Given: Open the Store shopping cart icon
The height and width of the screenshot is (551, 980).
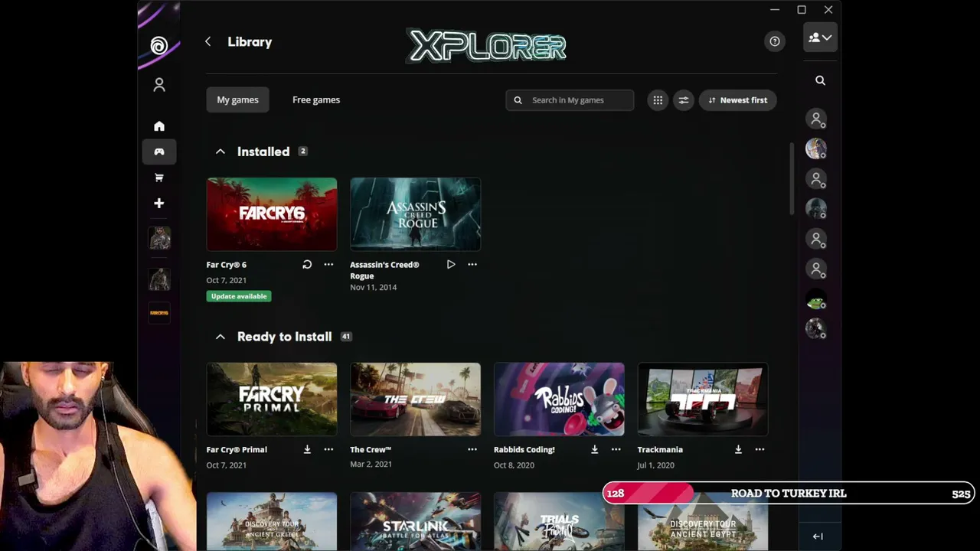Looking at the screenshot, I should (159, 178).
